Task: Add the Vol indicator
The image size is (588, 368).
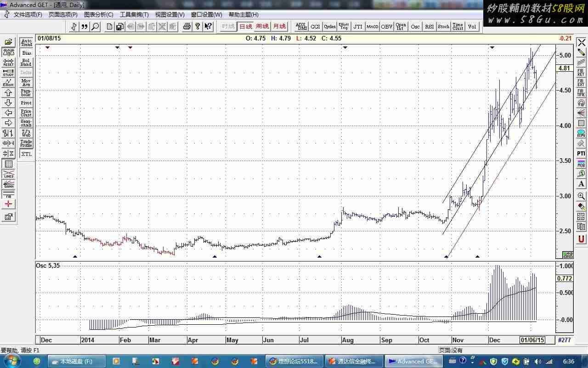Action: point(472,27)
